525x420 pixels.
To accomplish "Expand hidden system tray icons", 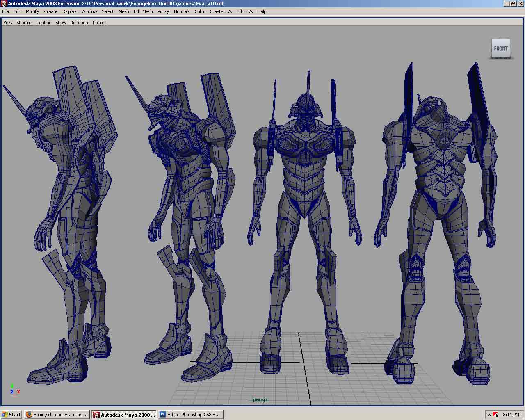I will [489, 415].
